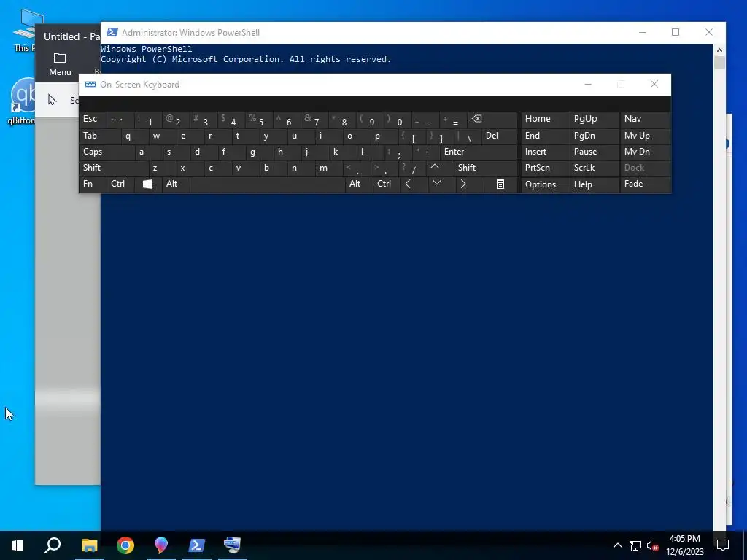The image size is (747, 560).
Task: Toggle the right Alt key
Action: pos(359,184)
